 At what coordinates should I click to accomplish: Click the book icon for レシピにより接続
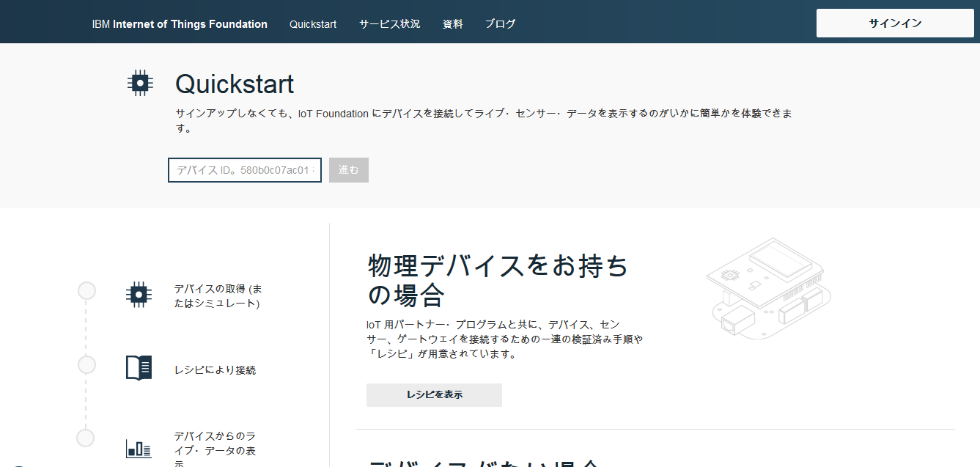(139, 367)
